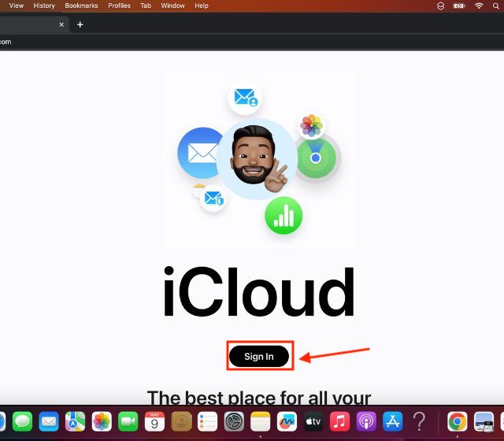This screenshot has height=441, width=504.
Task: Open Spotlight search in menu bar
Action: [496, 6]
